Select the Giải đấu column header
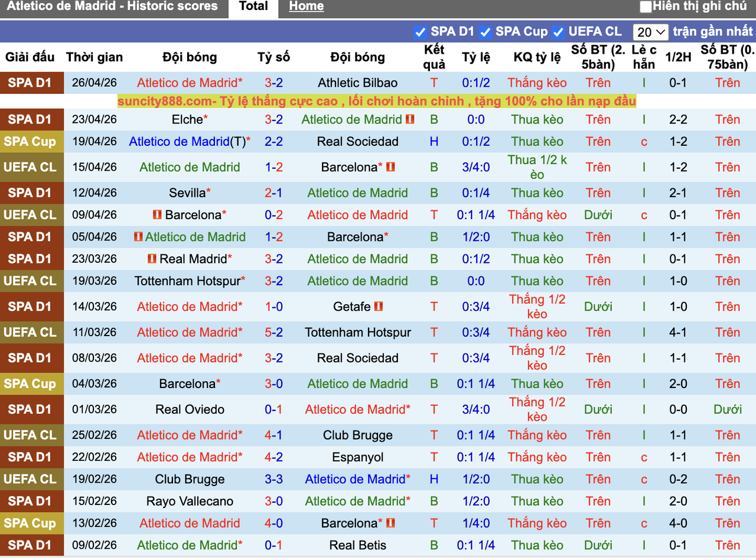Viewport: 756px width, 560px height. pyautogui.click(x=30, y=57)
